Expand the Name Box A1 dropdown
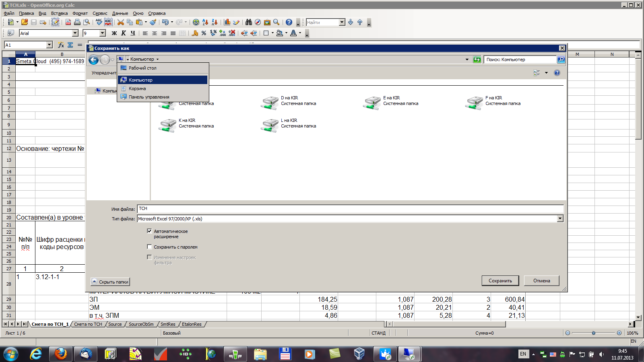Screen dimensions: 644x362 (x=50, y=45)
